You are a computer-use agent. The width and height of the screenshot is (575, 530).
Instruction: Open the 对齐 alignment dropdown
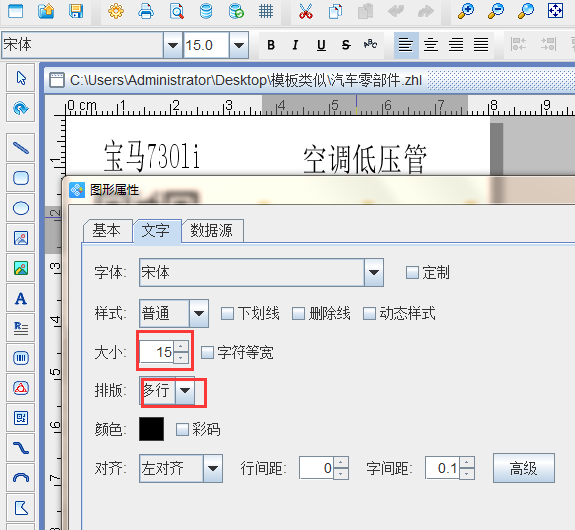213,468
